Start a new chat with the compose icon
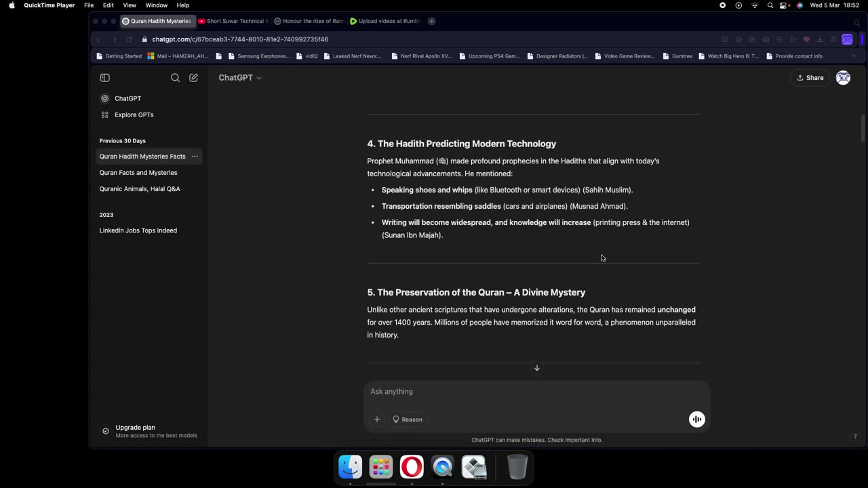 193,78
